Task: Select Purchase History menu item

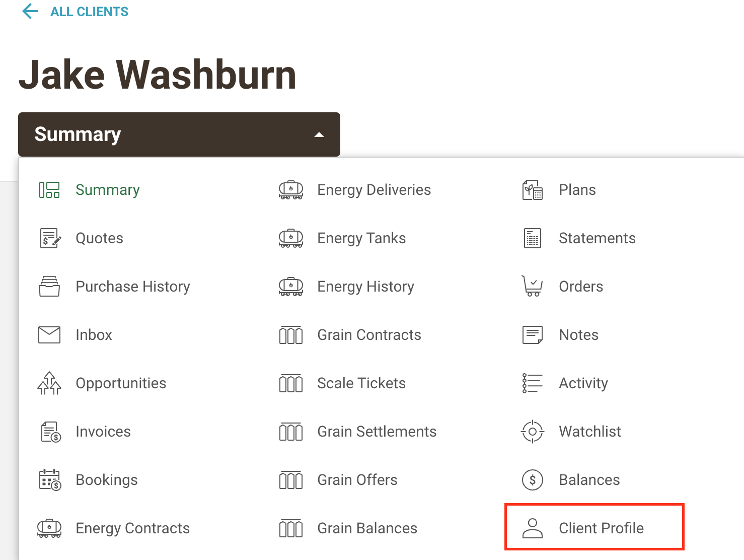Action: (133, 287)
